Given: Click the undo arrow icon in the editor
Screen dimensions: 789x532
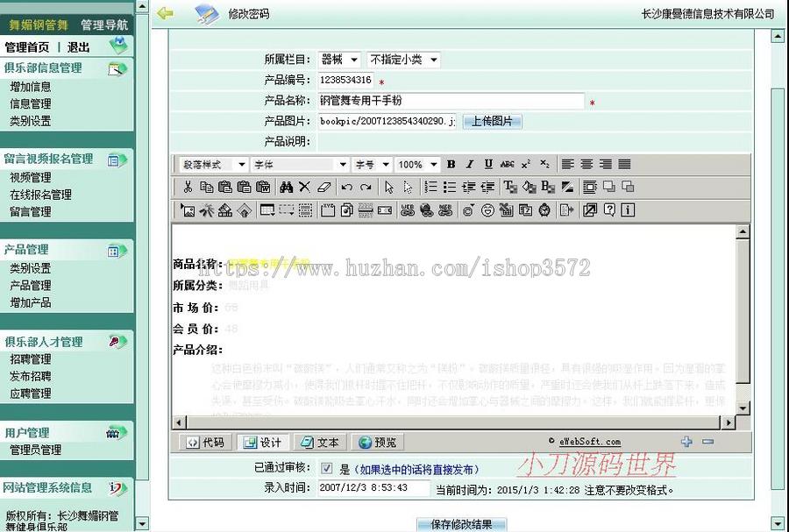Looking at the screenshot, I should [345, 187].
